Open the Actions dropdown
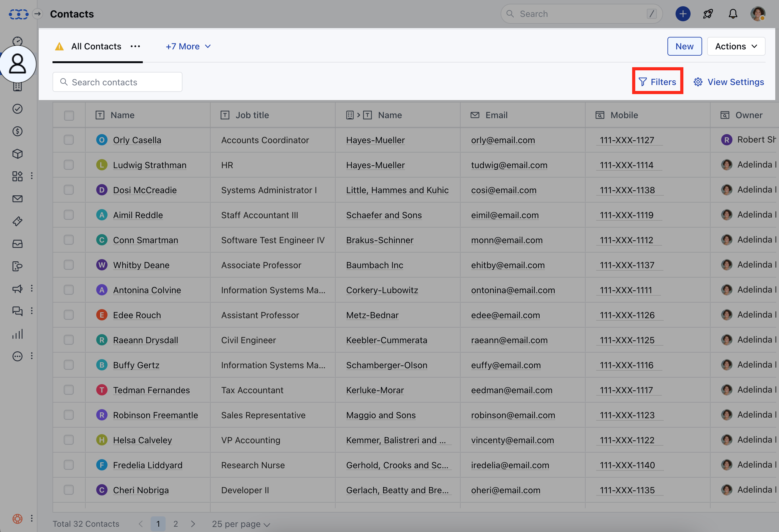This screenshot has height=532, width=779. pos(736,46)
